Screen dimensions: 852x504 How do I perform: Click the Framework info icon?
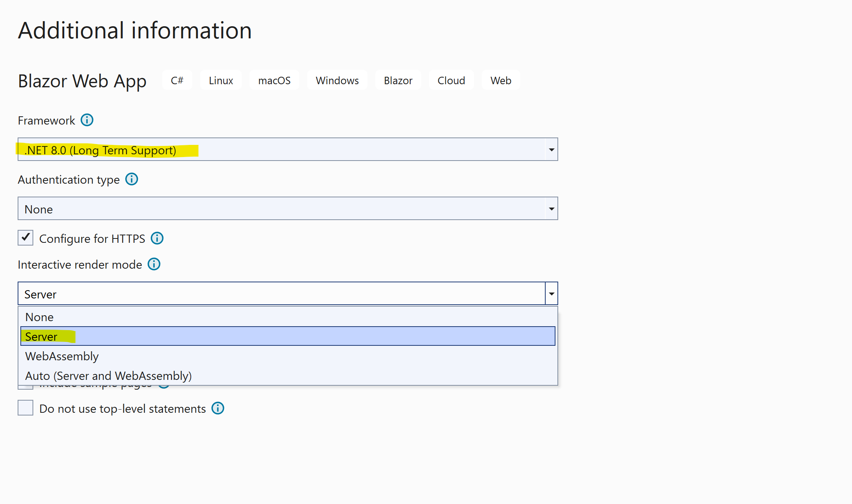click(87, 120)
